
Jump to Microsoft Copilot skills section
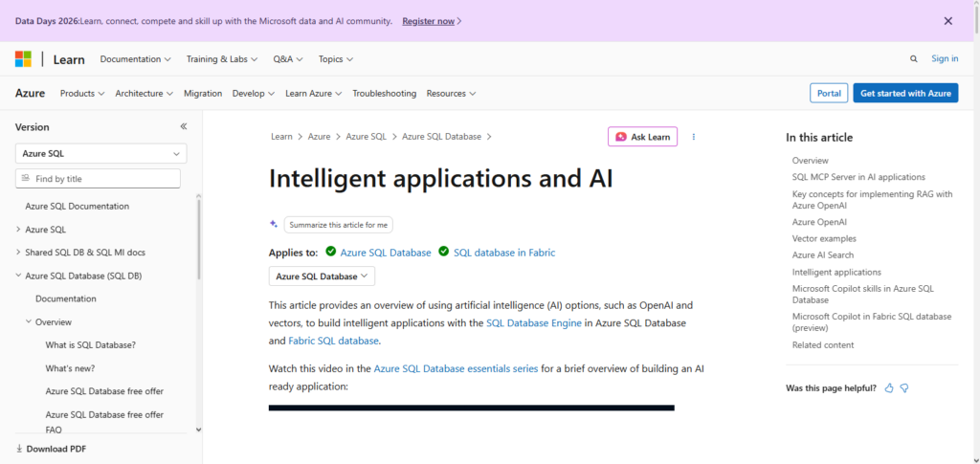pos(862,294)
